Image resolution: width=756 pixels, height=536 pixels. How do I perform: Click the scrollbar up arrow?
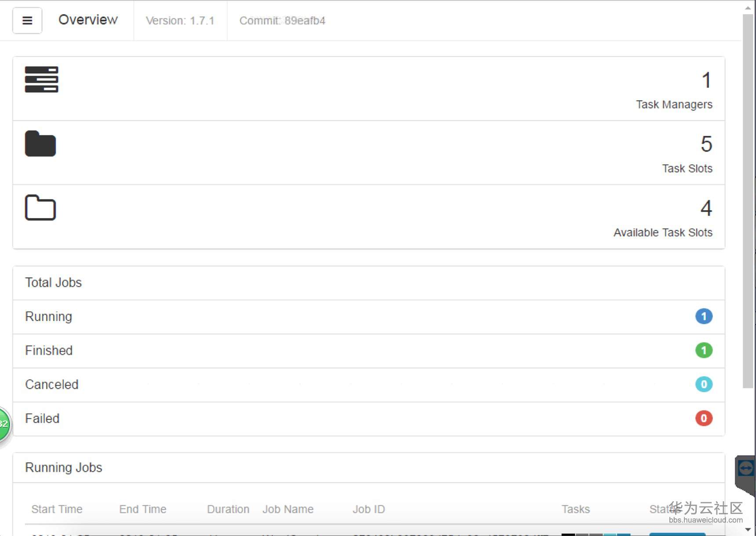(x=748, y=8)
